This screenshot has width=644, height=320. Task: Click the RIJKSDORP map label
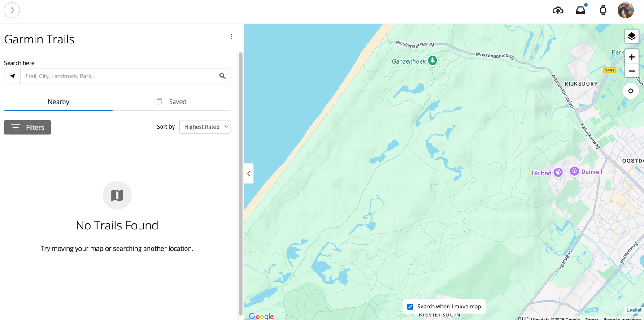(x=581, y=84)
